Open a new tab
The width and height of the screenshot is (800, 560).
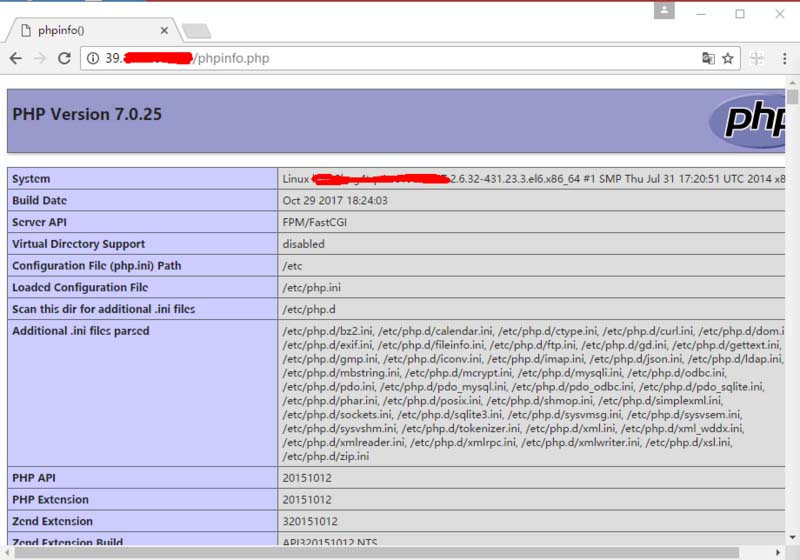(x=196, y=31)
